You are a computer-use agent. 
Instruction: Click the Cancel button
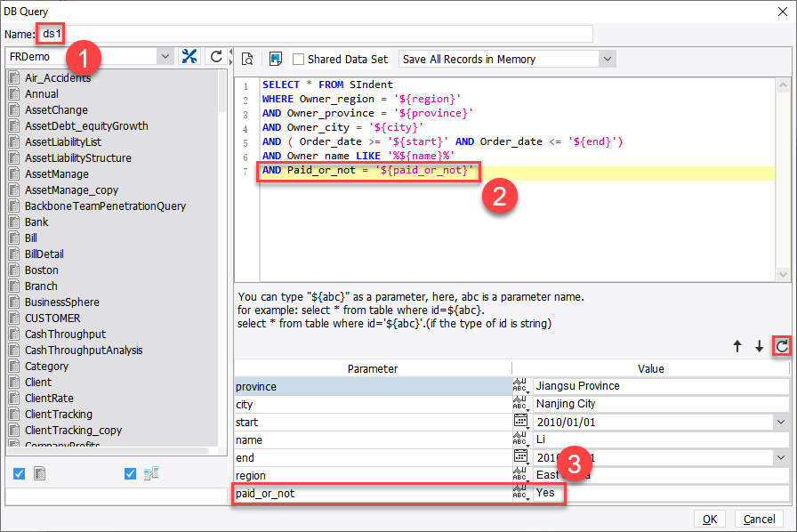tap(759, 519)
